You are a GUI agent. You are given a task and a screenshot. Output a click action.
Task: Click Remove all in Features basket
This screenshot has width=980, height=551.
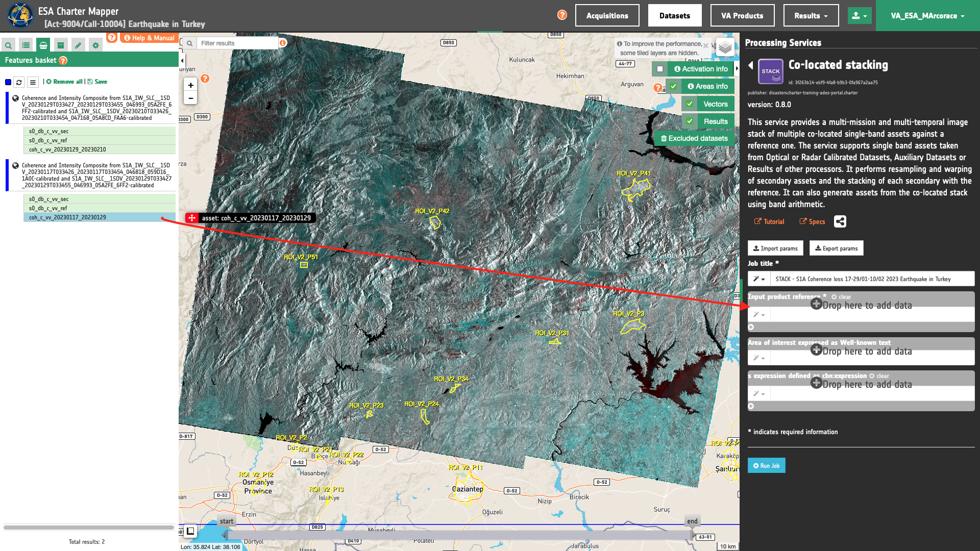pyautogui.click(x=64, y=82)
